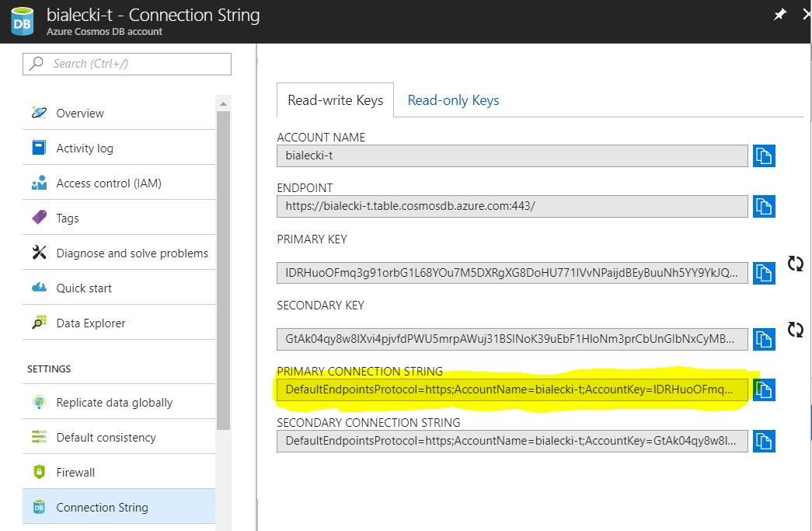Open Activity log menu item
The height and width of the screenshot is (531, 812).
119,148
